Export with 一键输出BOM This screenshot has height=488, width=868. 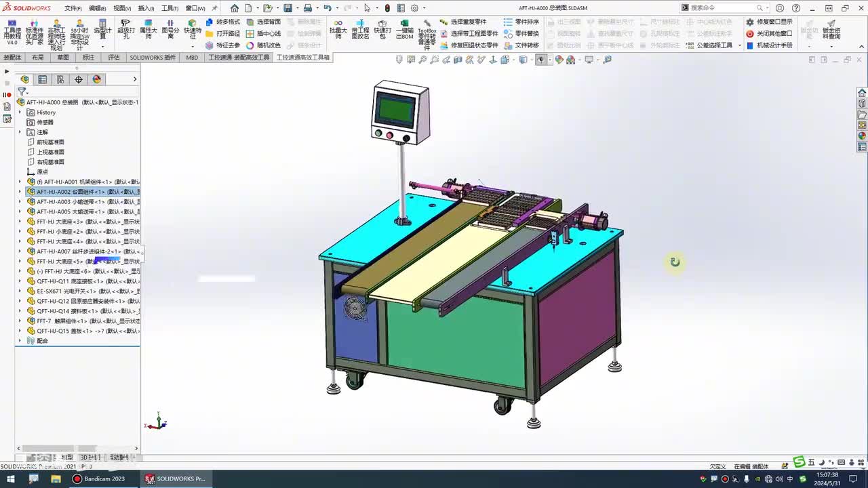[405, 29]
